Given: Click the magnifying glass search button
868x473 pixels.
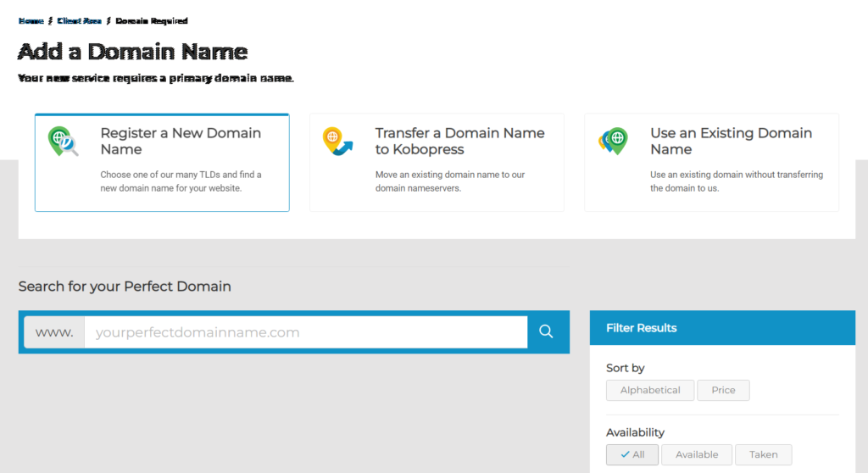Looking at the screenshot, I should [546, 331].
